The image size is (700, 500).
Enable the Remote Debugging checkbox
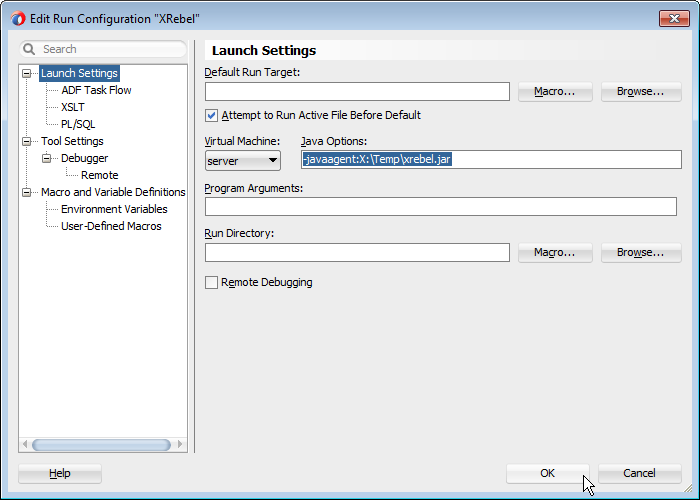(x=212, y=283)
